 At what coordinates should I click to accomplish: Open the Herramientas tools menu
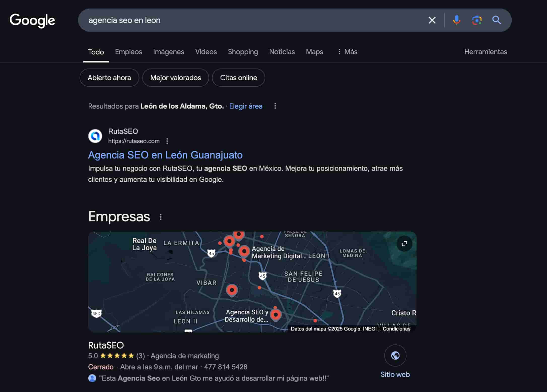(x=486, y=52)
